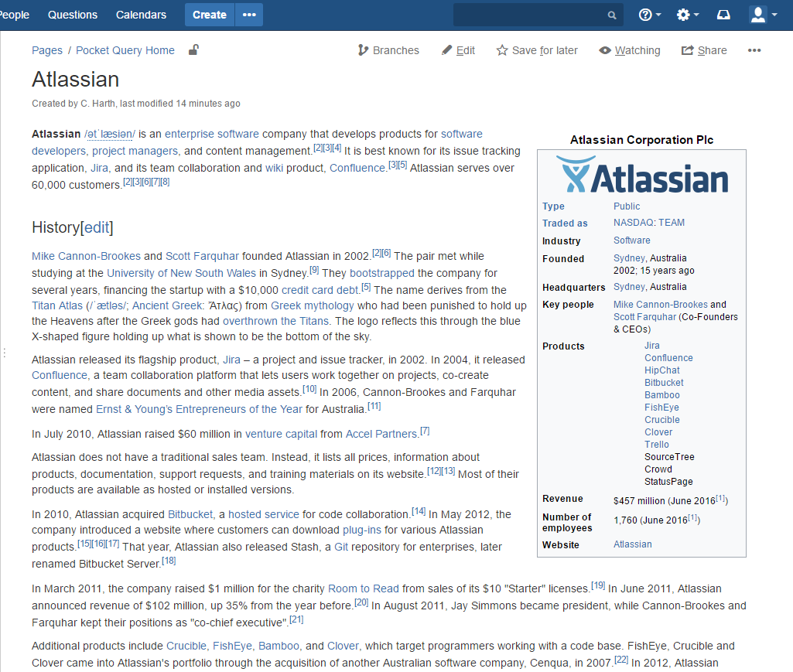The width and height of the screenshot is (793, 672).
Task: Open the plug-ins link
Action: 362,530
